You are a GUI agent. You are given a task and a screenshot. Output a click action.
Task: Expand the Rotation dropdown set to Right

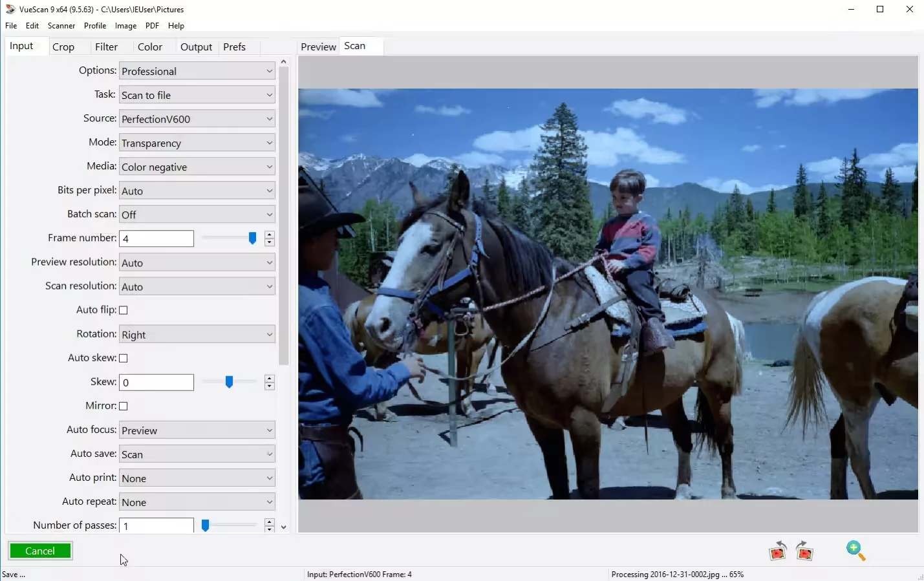pyautogui.click(x=197, y=335)
